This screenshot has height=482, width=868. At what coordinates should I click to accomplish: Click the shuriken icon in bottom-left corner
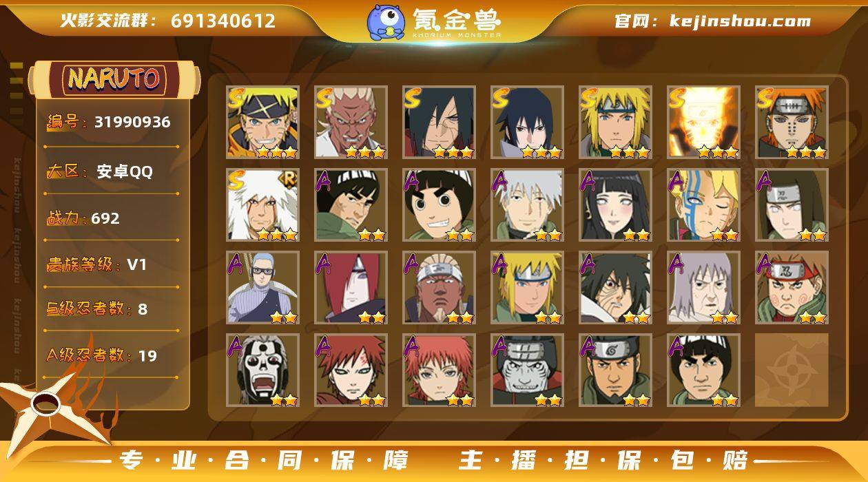coord(48,408)
